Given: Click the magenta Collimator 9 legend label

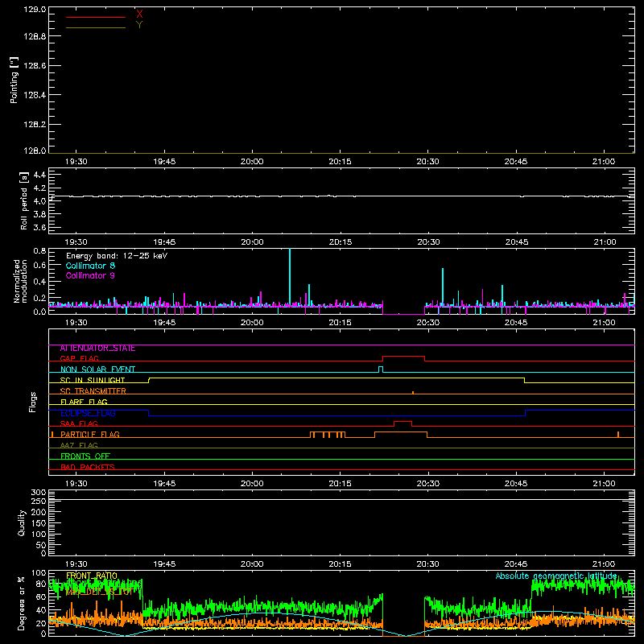Looking at the screenshot, I should (x=90, y=275).
